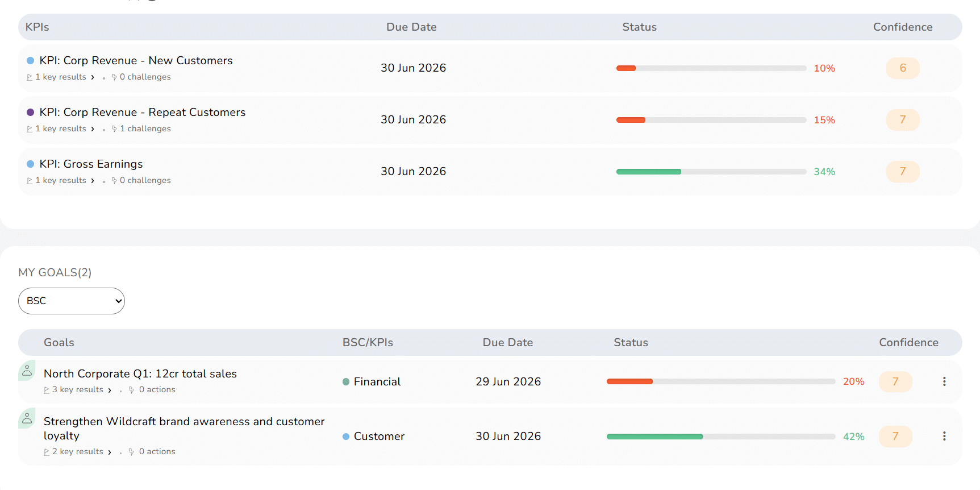The width and height of the screenshot is (980, 490).
Task: Click confidence badge 7 for Repeat Customers KPI
Action: 903,120
